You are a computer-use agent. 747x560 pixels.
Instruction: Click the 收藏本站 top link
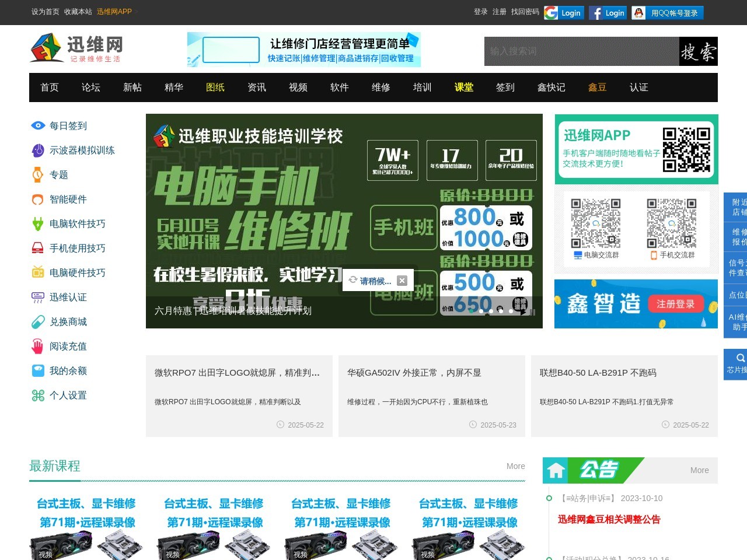[78, 12]
